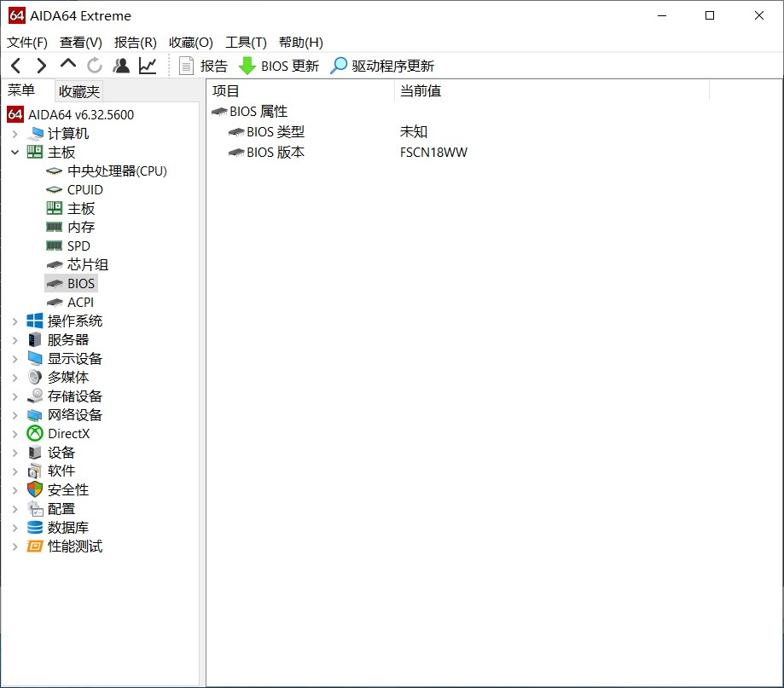Image resolution: width=784 pixels, height=688 pixels.
Task: Switch to the 菜单 tab
Action: [21, 90]
